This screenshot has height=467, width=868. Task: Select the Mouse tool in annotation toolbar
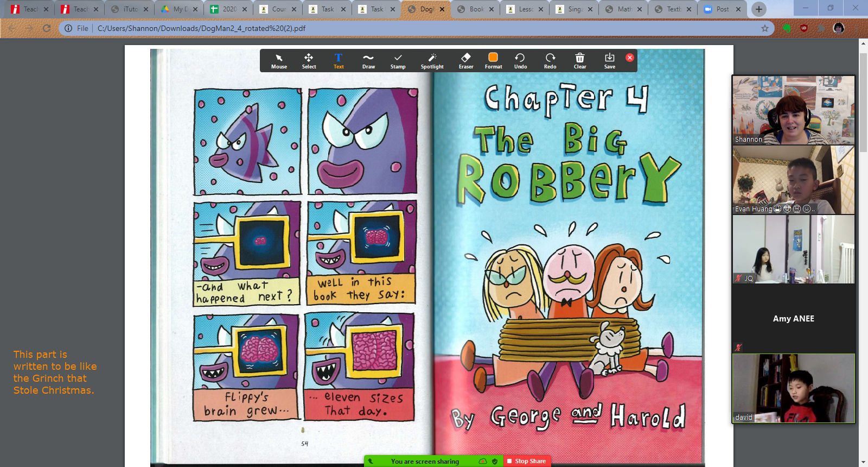point(279,61)
